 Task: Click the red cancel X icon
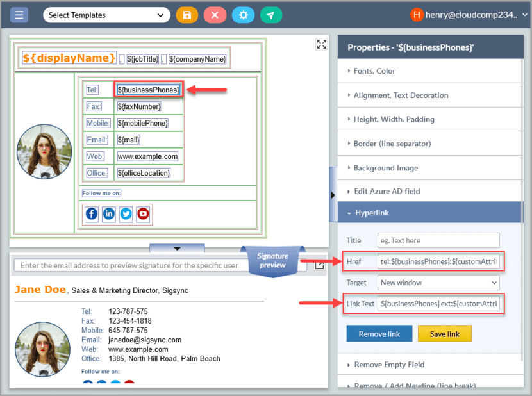[x=215, y=15]
